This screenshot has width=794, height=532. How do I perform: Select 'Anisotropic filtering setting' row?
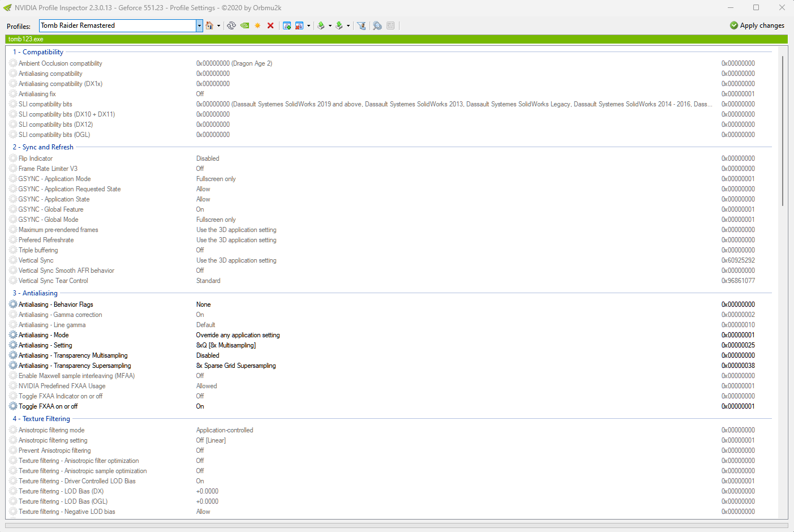click(391, 440)
